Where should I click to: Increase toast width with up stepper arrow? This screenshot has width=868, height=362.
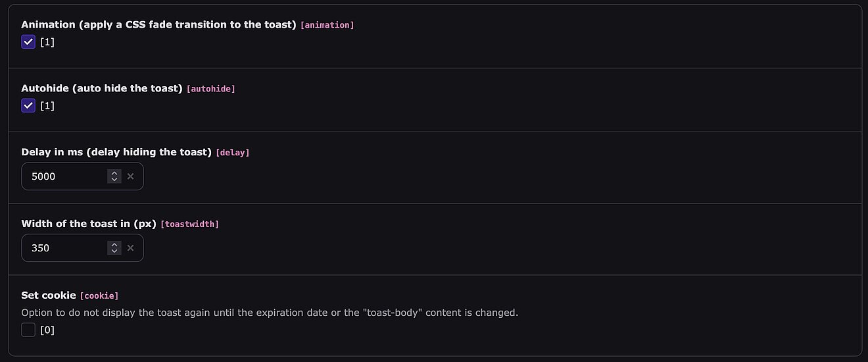pyautogui.click(x=114, y=245)
